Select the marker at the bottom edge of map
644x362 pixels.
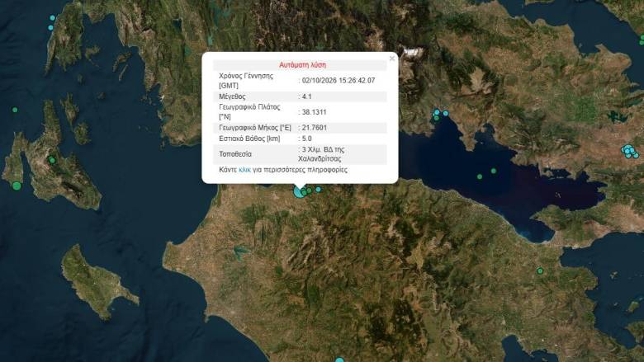tap(339, 360)
